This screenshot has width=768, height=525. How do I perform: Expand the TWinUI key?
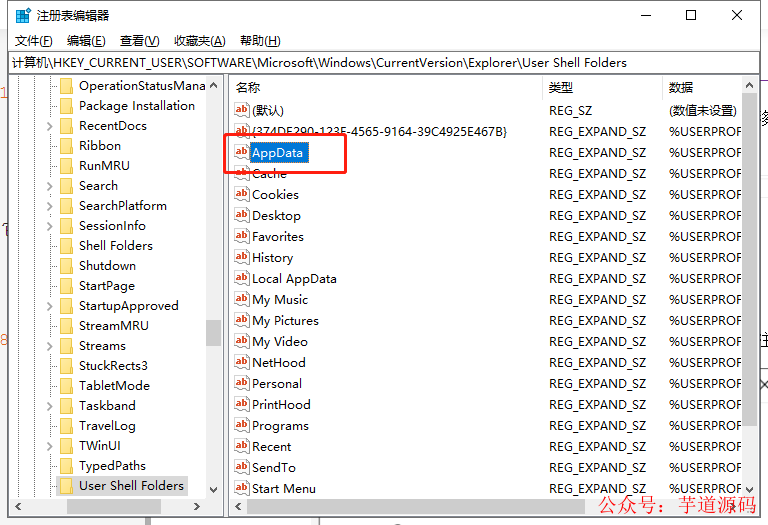49,446
